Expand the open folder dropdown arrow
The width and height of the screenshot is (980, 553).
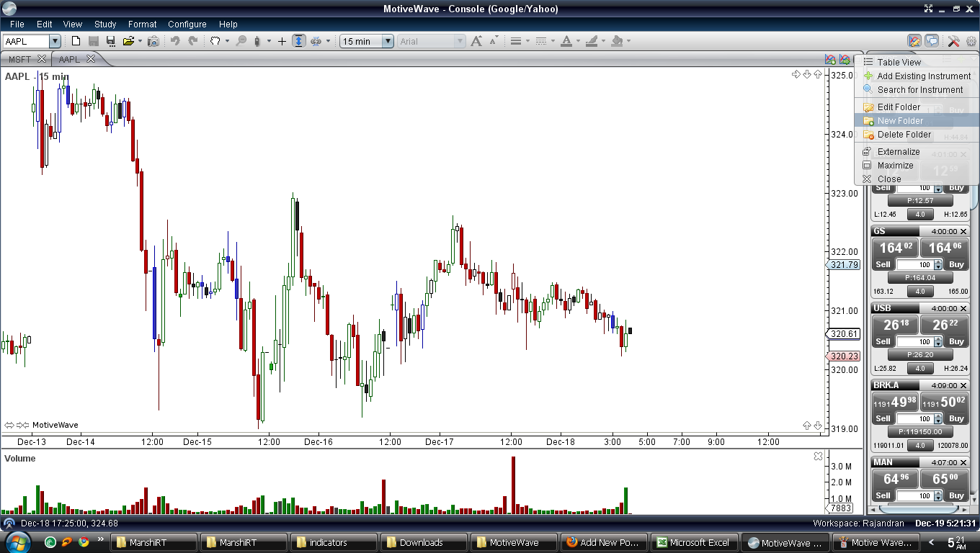tap(140, 41)
